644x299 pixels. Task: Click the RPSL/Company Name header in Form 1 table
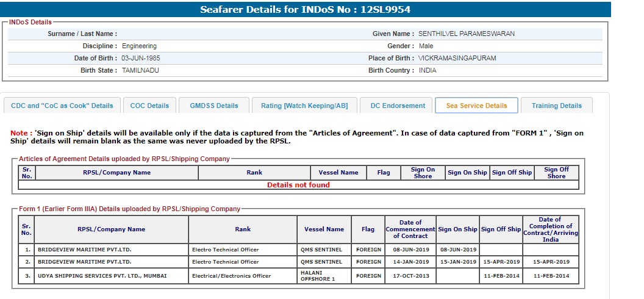(111, 229)
